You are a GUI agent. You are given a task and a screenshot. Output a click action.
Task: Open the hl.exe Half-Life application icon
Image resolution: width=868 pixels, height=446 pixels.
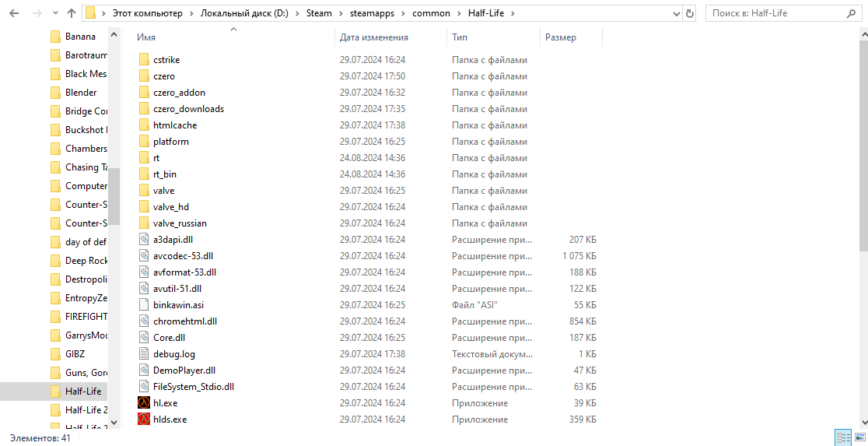[x=144, y=402]
